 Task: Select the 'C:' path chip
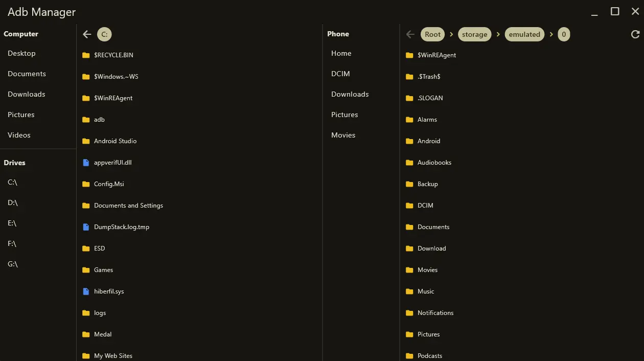104,34
